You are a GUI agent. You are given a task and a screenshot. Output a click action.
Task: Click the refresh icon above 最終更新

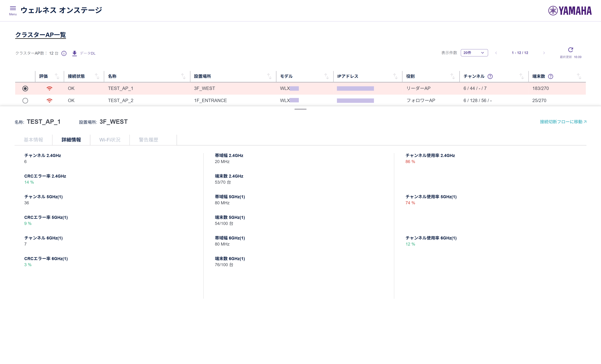coord(570,50)
